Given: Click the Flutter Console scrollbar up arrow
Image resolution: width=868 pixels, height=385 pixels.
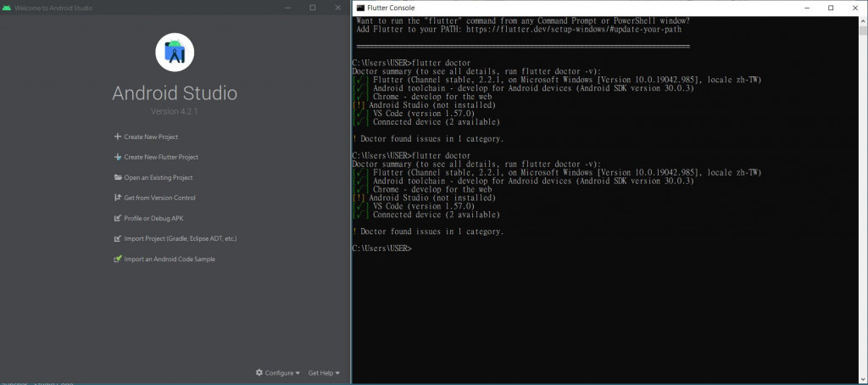Looking at the screenshot, I should [x=863, y=20].
